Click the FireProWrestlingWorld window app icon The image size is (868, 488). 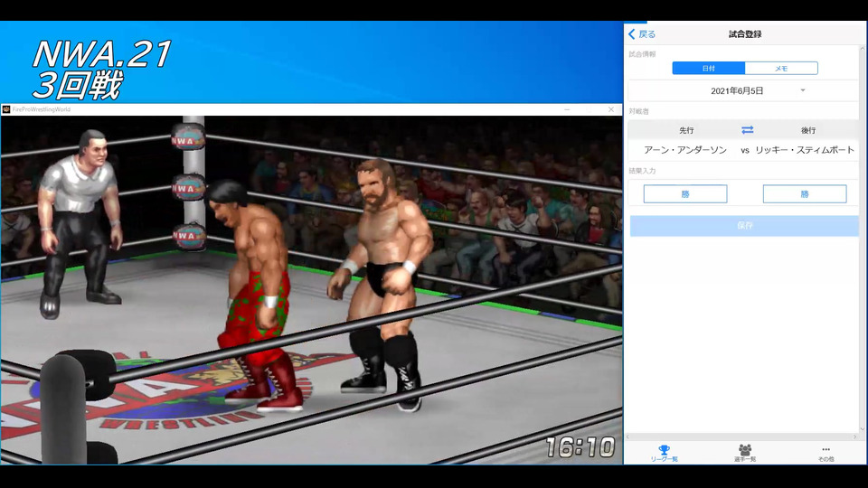coord(6,109)
